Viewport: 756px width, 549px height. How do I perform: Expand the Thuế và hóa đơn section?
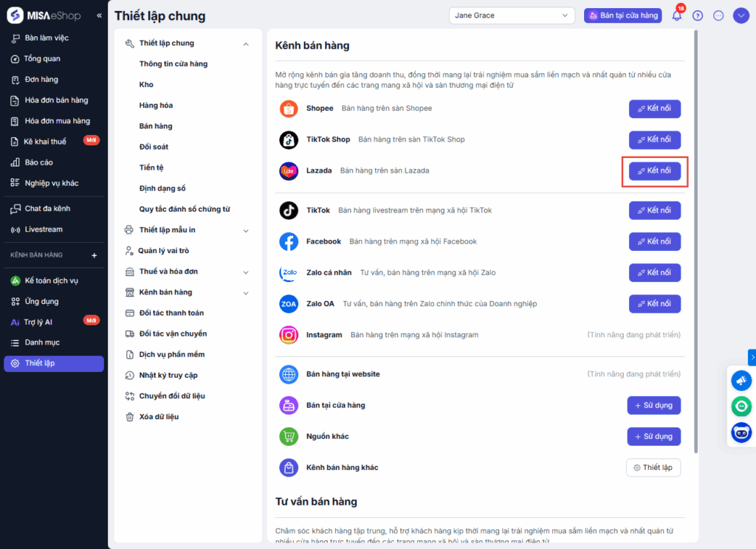(246, 272)
